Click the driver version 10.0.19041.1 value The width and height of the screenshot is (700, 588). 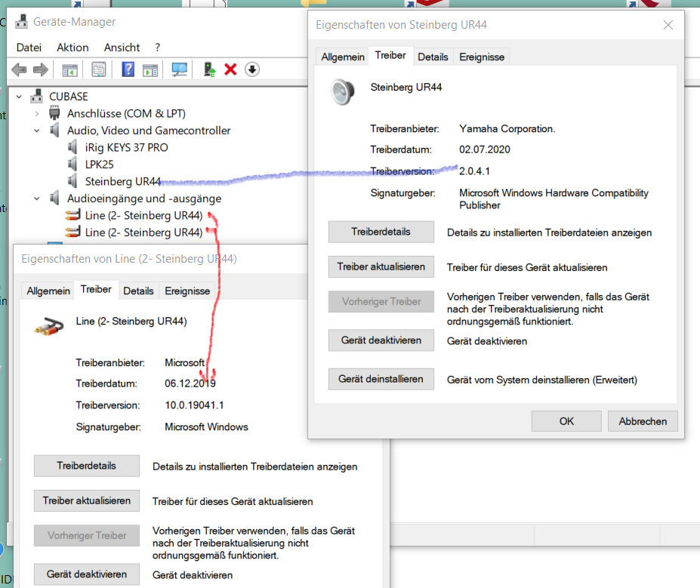coord(194,405)
